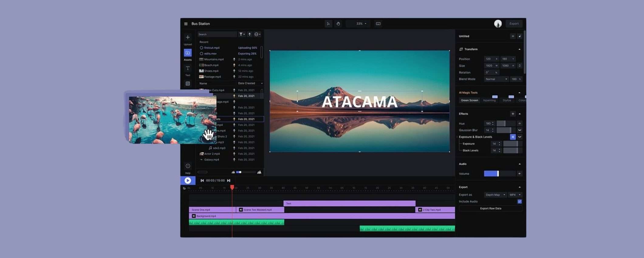Image resolution: width=644 pixels, height=258 pixels.
Task: Click the Volume slider bar
Action: point(499,174)
